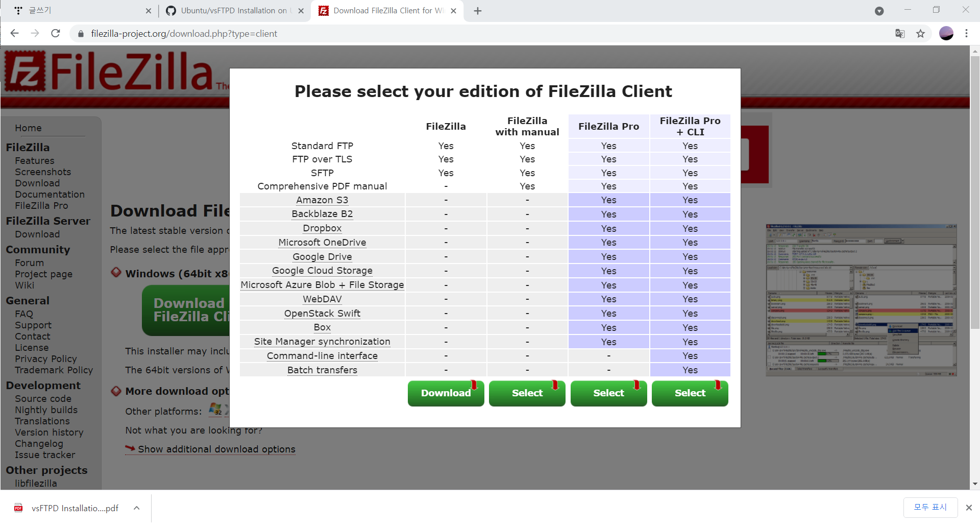Click the WebDAV feature link
This screenshot has width=980, height=526.
[x=322, y=299]
